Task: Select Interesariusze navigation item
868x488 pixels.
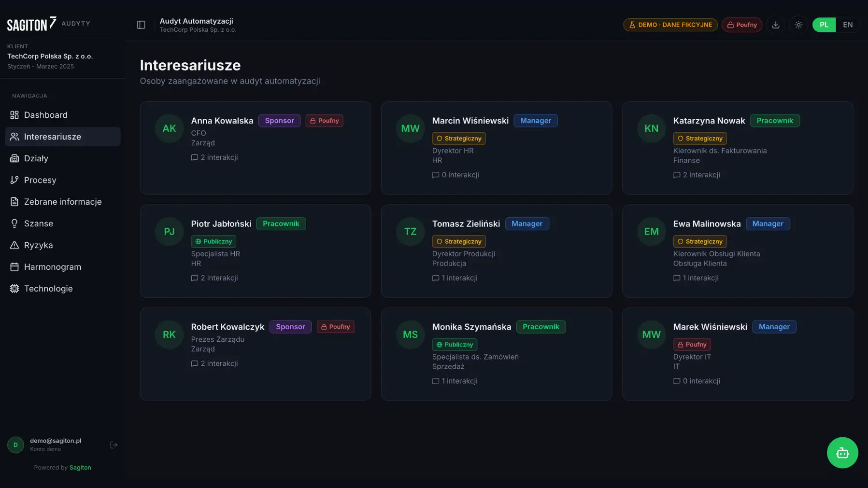Action: tap(63, 137)
